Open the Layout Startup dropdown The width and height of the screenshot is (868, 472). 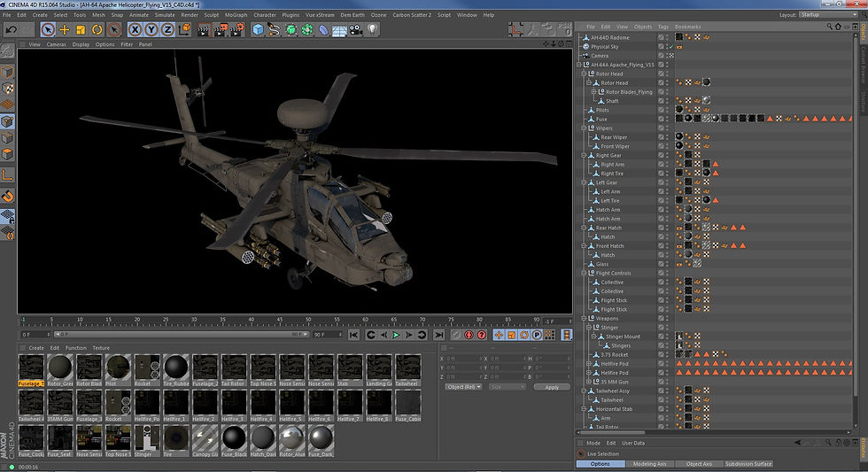[827, 15]
